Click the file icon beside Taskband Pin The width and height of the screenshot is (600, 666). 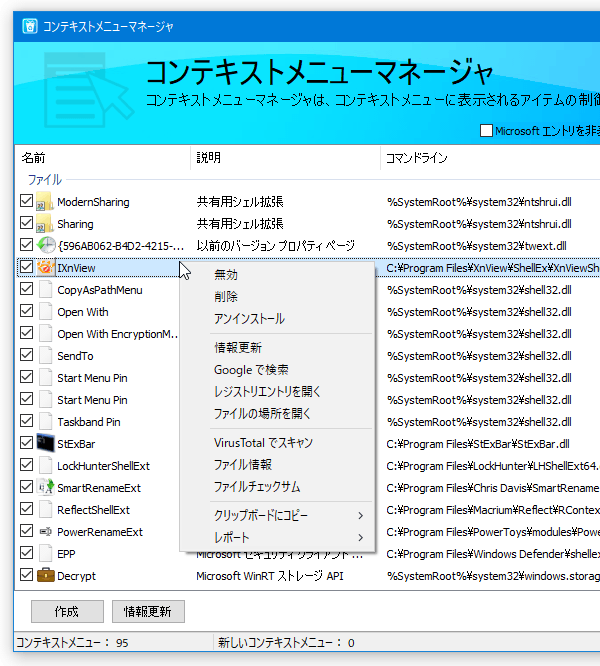pyautogui.click(x=45, y=422)
